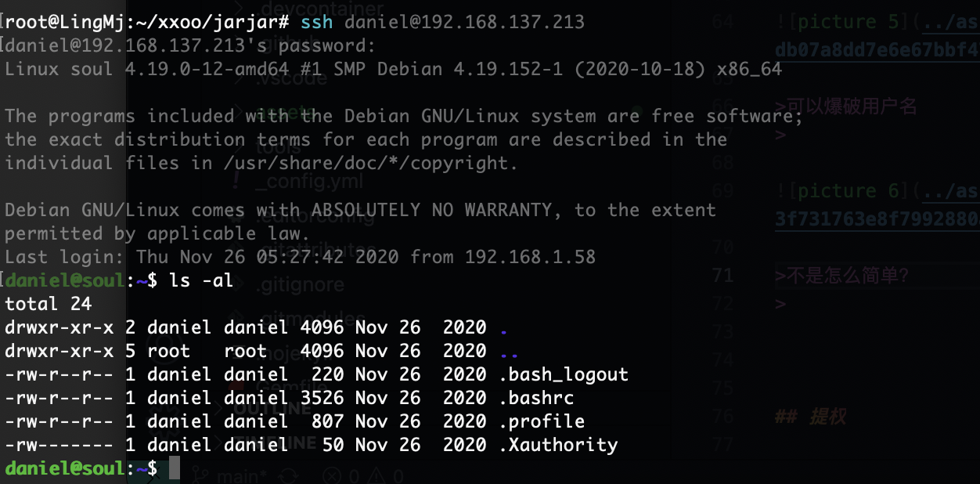The height and width of the screenshot is (484, 980).
Task: Click the source control branch icon for main*
Action: (x=200, y=475)
